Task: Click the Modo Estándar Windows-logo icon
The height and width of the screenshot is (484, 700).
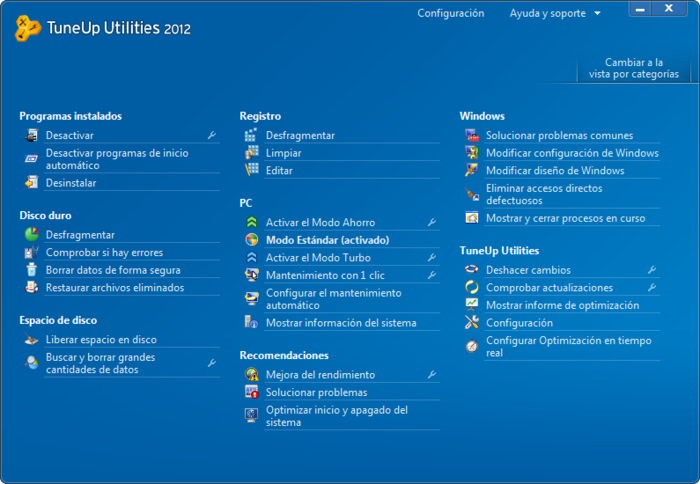Action: point(251,240)
